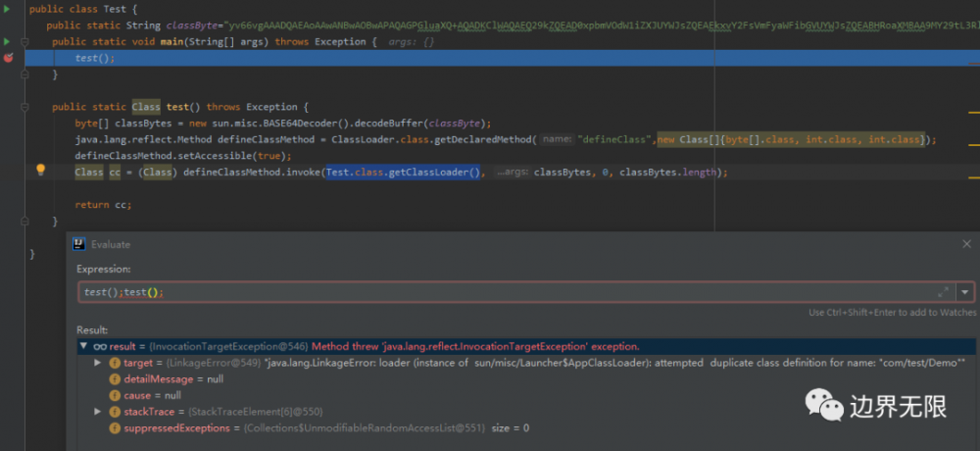
Task: Click the 'return cc;' statement
Action: [103, 205]
